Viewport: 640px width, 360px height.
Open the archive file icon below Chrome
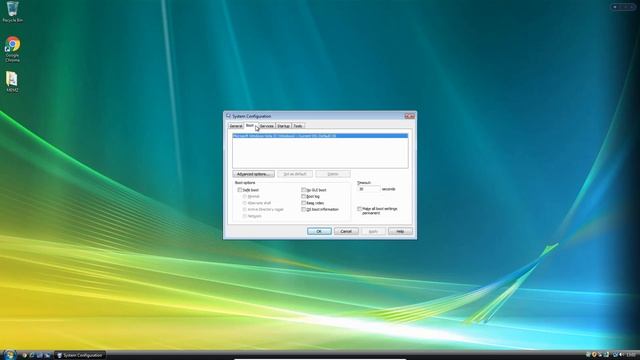pyautogui.click(x=12, y=82)
